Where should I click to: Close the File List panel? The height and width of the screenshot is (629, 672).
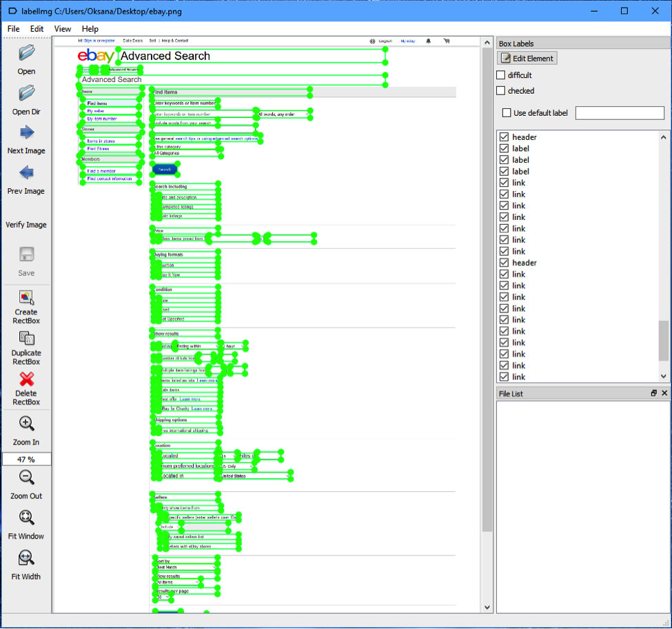click(664, 393)
